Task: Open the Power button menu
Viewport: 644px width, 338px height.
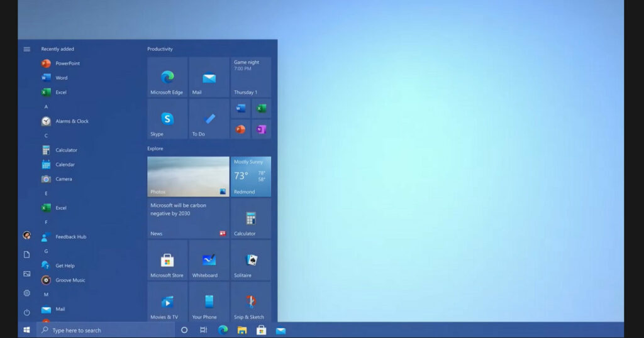Action: click(27, 312)
